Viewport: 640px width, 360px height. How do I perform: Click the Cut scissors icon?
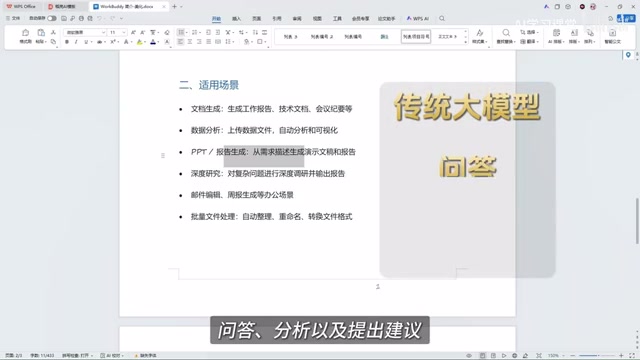pyautogui.click(x=53, y=32)
